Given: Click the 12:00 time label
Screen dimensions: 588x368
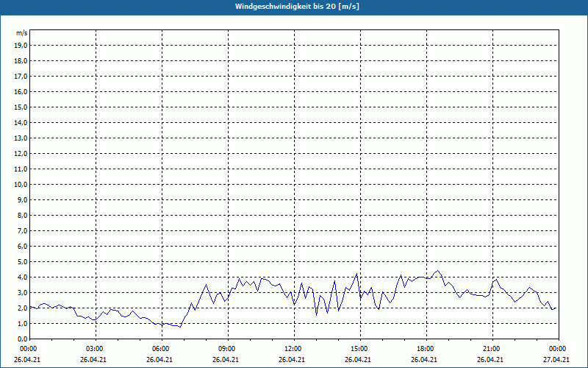Looking at the screenshot, I should (x=293, y=349).
